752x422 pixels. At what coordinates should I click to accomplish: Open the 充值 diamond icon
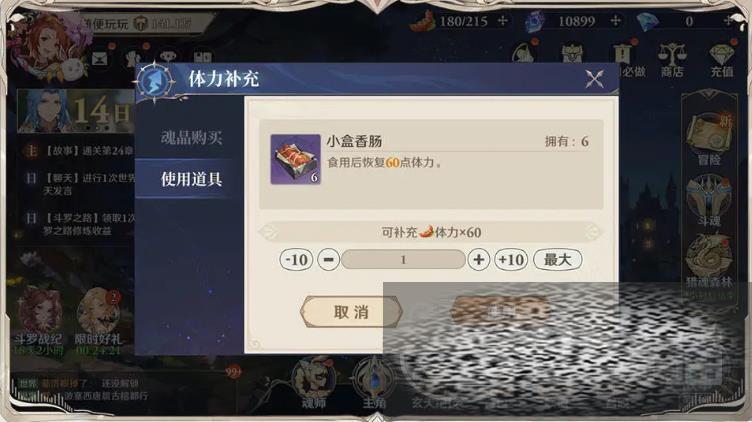pos(721,60)
